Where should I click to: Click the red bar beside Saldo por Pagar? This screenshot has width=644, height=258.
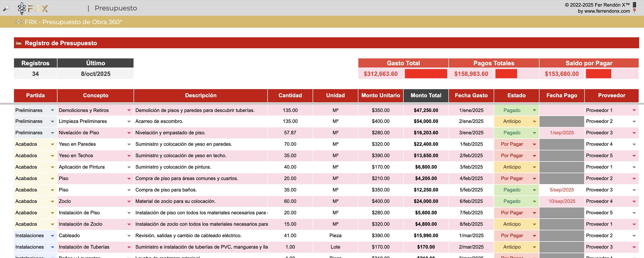coord(598,74)
